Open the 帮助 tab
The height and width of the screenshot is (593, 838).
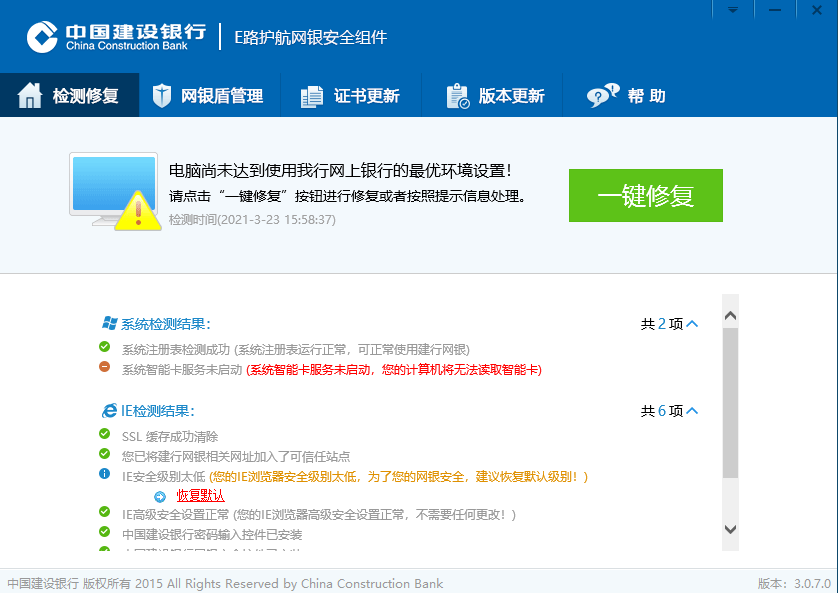[x=626, y=96]
